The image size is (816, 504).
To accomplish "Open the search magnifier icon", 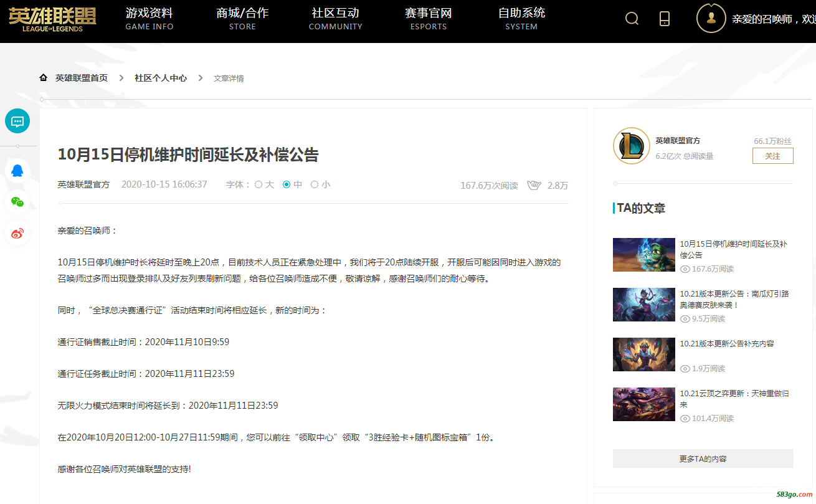I will (x=632, y=19).
